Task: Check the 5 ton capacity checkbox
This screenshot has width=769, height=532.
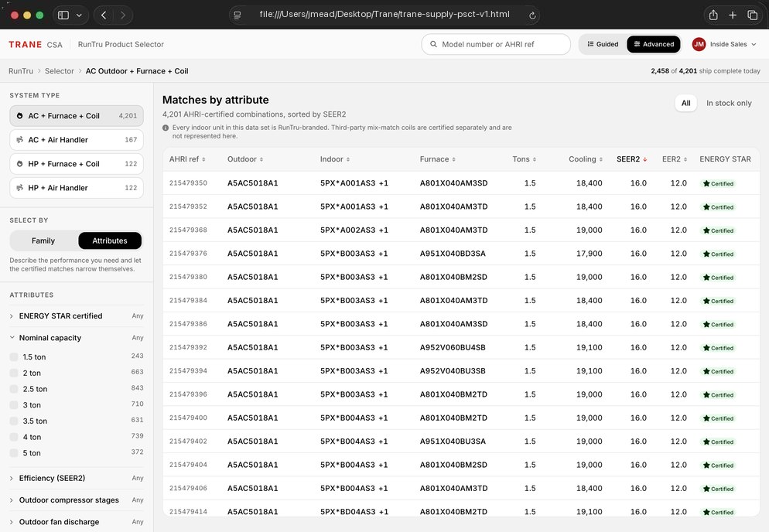Action: pyautogui.click(x=14, y=453)
